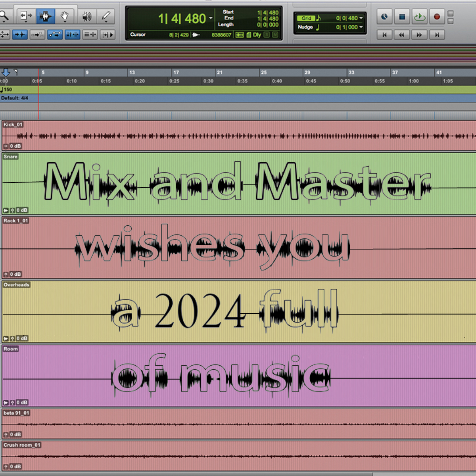Select the Kick_01 clip name

(13, 125)
